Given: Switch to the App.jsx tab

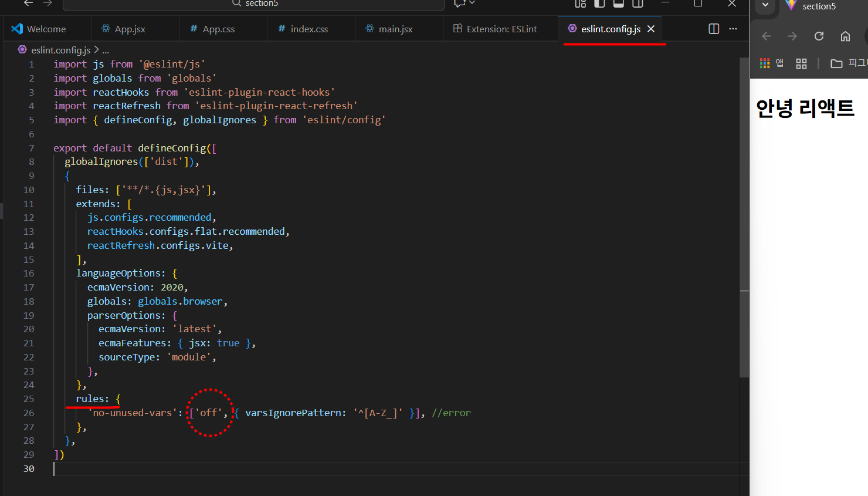Looking at the screenshot, I should [x=130, y=29].
